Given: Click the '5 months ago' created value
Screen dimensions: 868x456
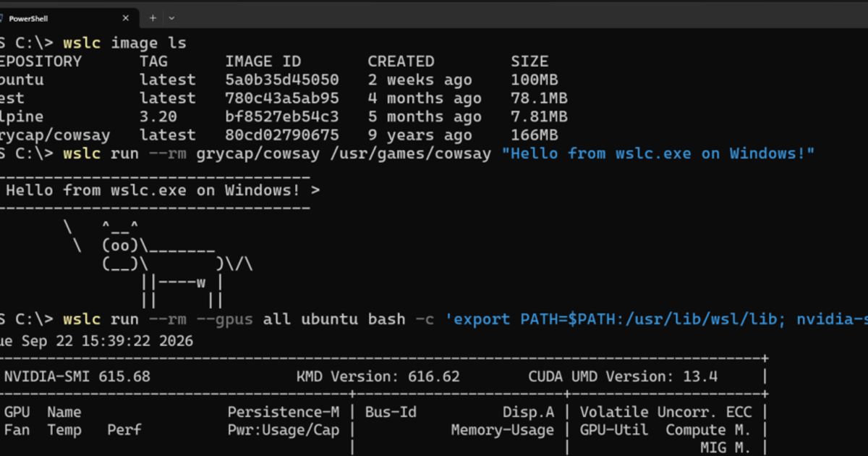Looking at the screenshot, I should click(x=425, y=117).
